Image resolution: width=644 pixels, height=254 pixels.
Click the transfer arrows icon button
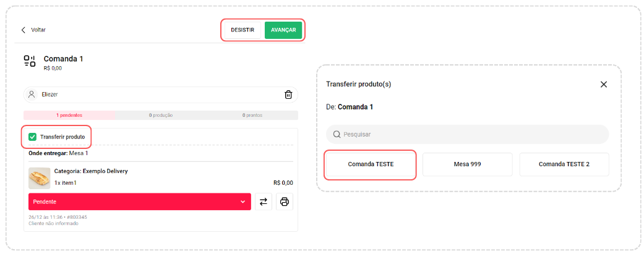pyautogui.click(x=264, y=201)
